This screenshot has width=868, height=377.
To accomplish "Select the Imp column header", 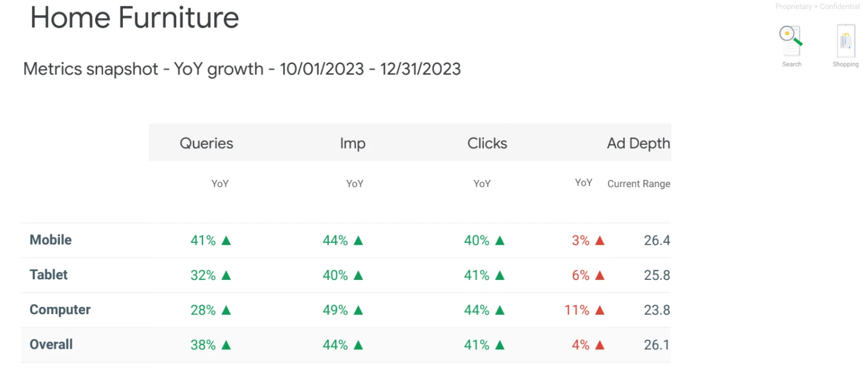I will pos(352,143).
